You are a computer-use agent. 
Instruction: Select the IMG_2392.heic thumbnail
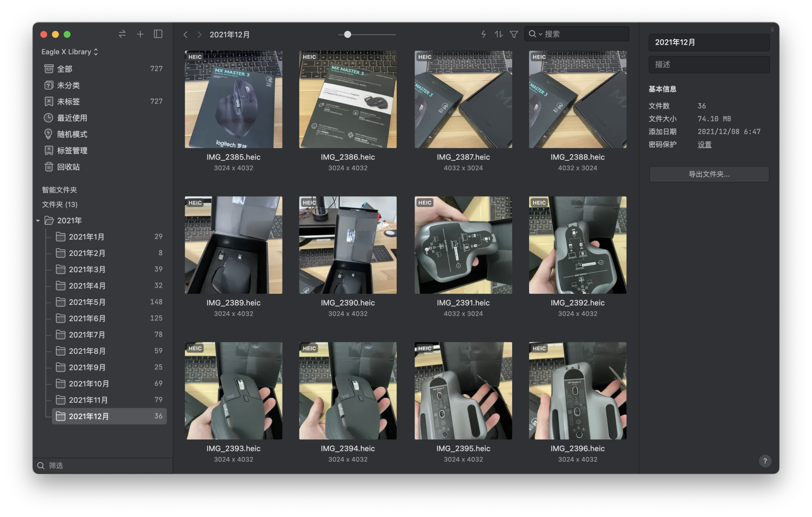pos(578,245)
